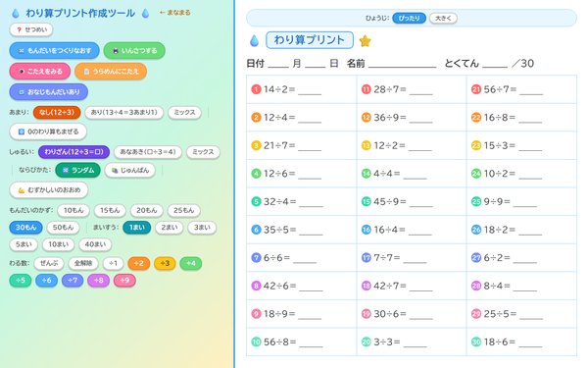Click the せつめい help button

(31, 29)
